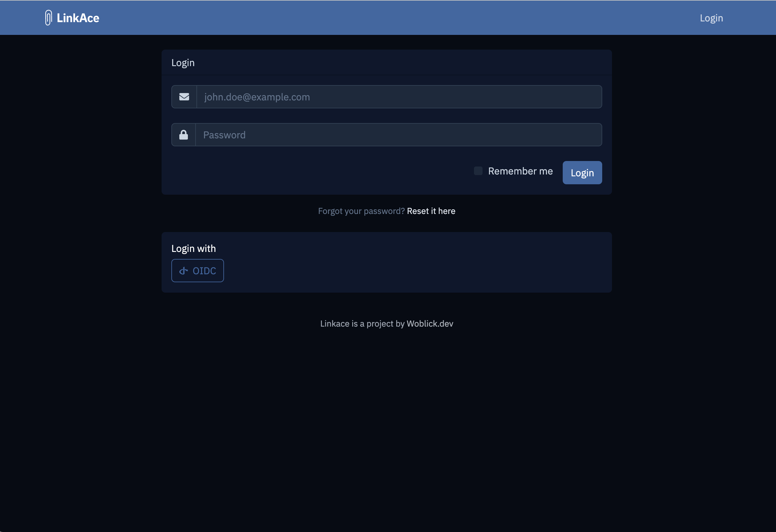Click the OIDC button label text
The image size is (776, 532).
(x=204, y=271)
